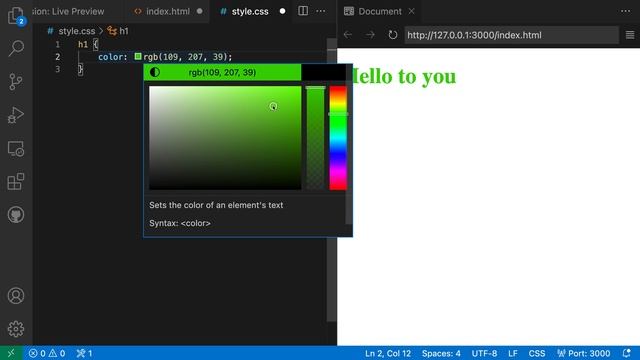
Task: Open the Run and Debug view
Action: pos(16,115)
